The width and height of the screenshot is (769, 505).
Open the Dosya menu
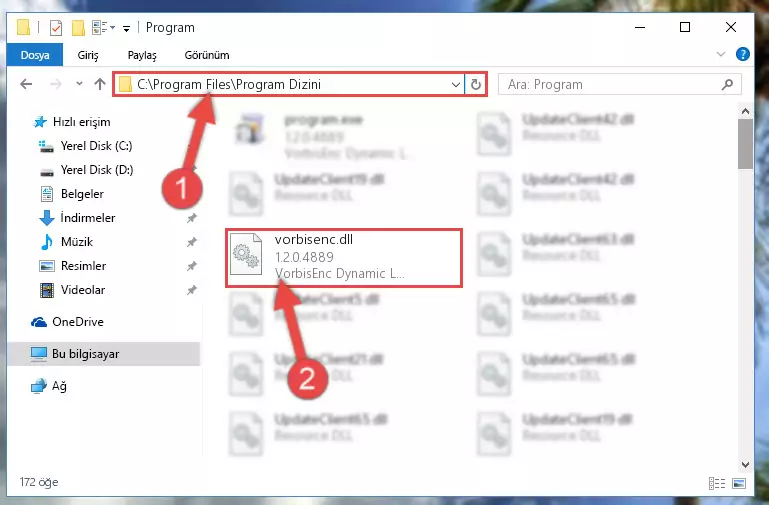pyautogui.click(x=35, y=55)
